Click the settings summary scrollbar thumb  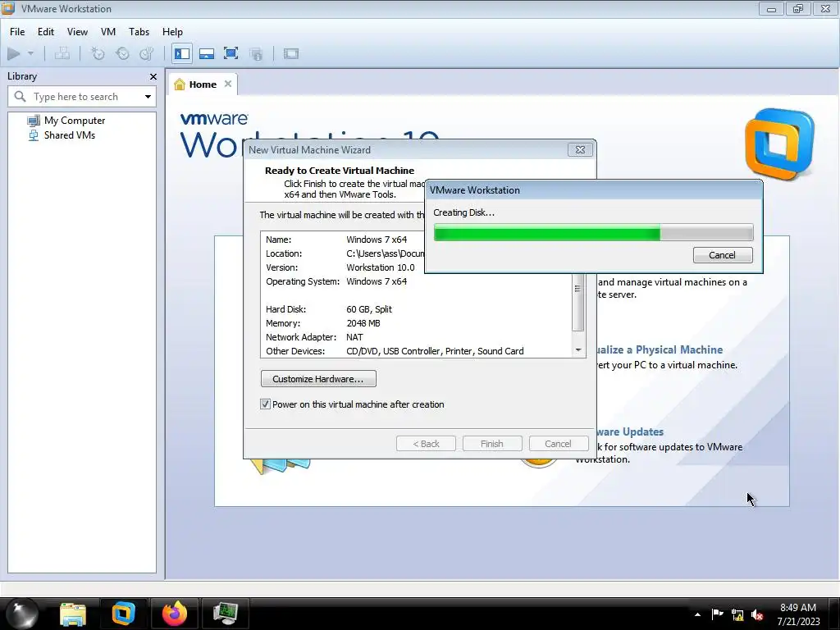click(x=577, y=301)
